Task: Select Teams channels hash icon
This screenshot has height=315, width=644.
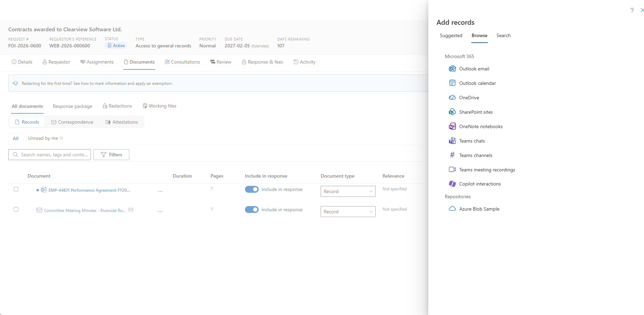Action: coord(452,155)
